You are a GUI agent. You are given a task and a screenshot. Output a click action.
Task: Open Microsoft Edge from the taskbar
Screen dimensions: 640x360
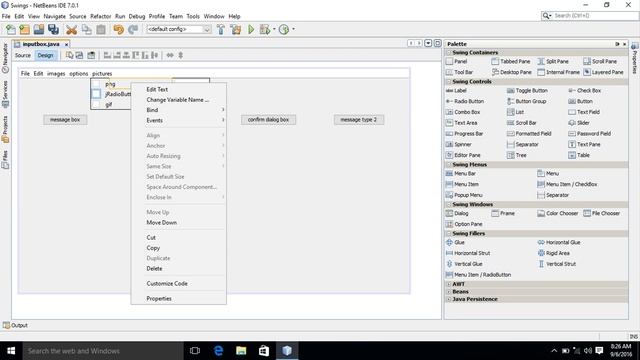click(218, 351)
